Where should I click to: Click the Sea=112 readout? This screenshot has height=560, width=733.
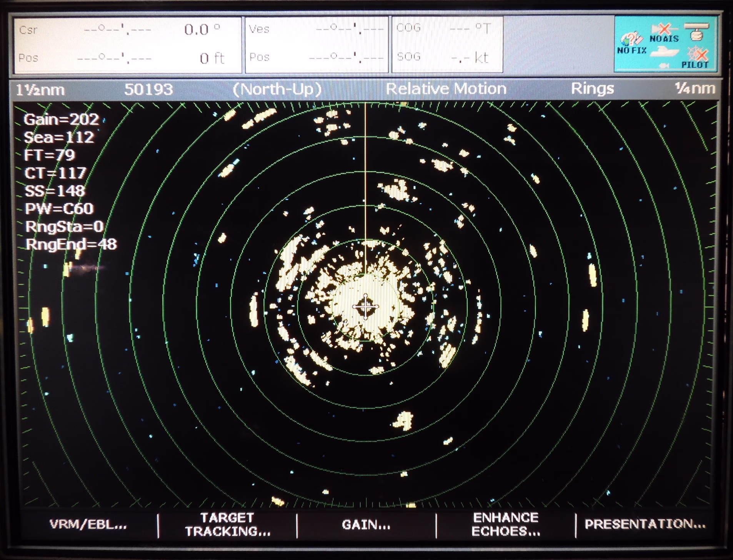(59, 137)
